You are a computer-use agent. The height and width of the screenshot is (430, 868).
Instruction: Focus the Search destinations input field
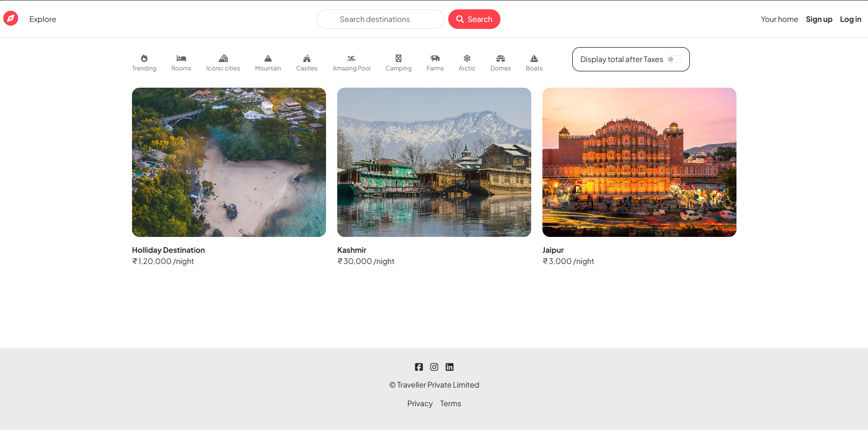point(380,19)
